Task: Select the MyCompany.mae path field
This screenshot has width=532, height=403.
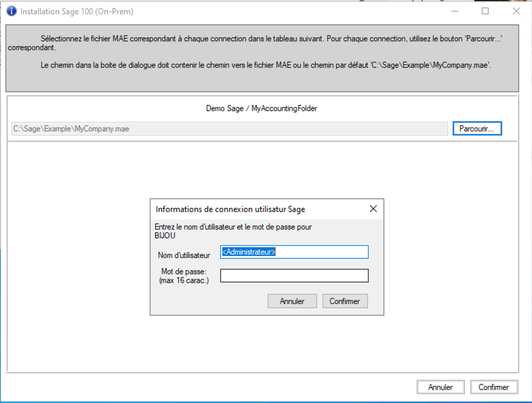Action: click(x=230, y=129)
